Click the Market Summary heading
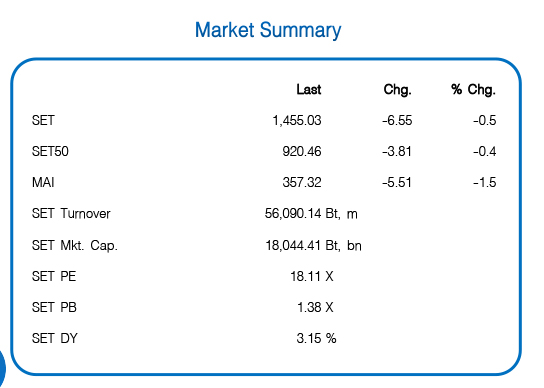The height and width of the screenshot is (388, 544). pyautogui.click(x=268, y=31)
